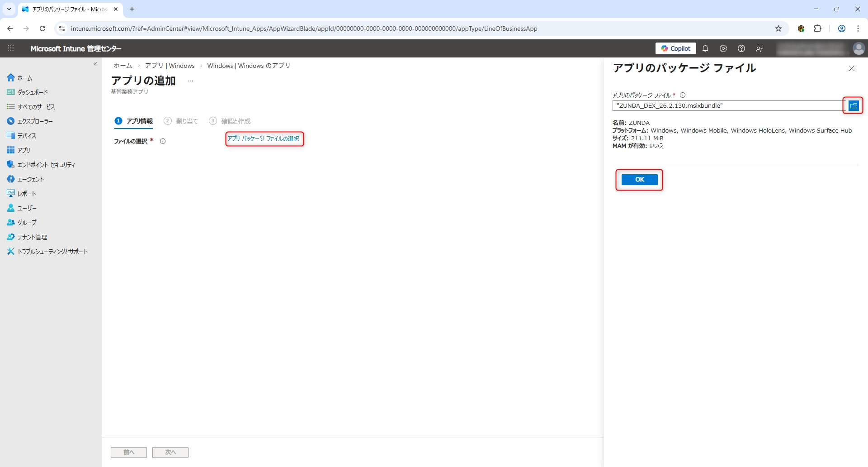Click info icon beside ファイルの選択
Screen dimensions: 868x467
pos(163,141)
